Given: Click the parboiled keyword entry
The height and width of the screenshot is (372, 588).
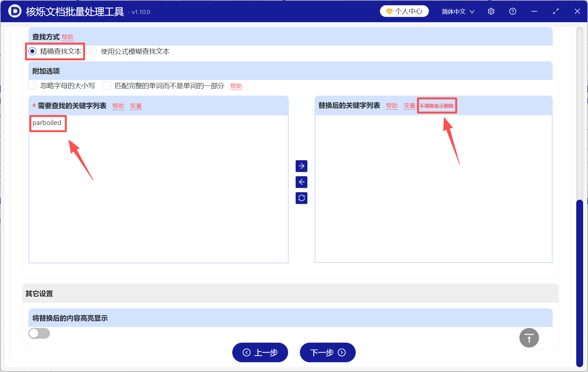Looking at the screenshot, I should click(48, 123).
